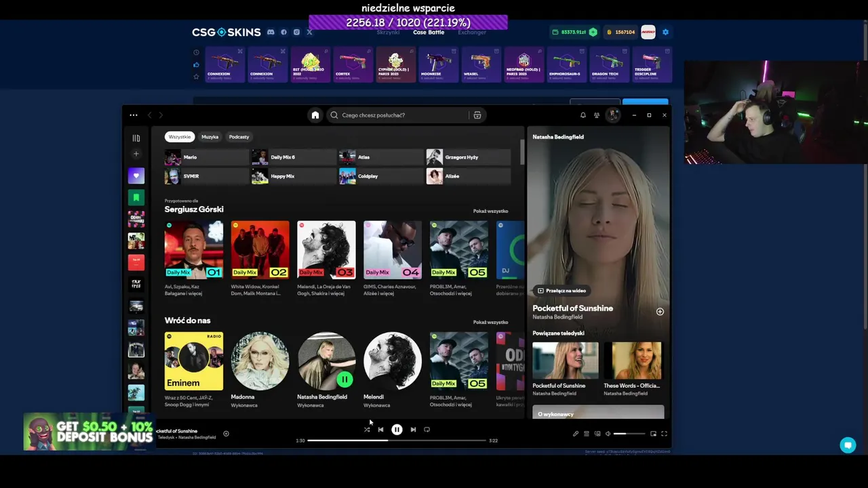Open the Mario shortcut tile
The width and height of the screenshot is (868, 488).
(207, 157)
